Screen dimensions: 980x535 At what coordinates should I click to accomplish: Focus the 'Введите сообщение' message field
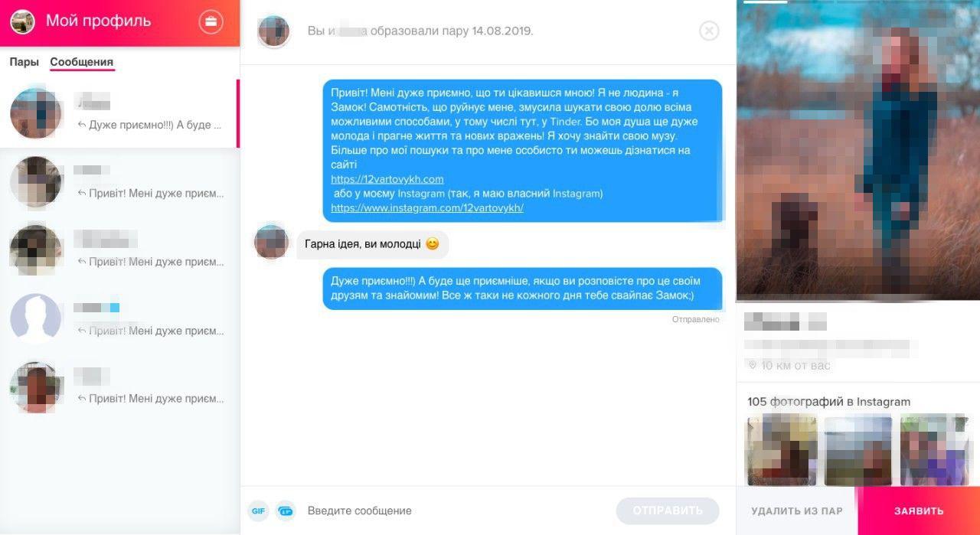457,511
